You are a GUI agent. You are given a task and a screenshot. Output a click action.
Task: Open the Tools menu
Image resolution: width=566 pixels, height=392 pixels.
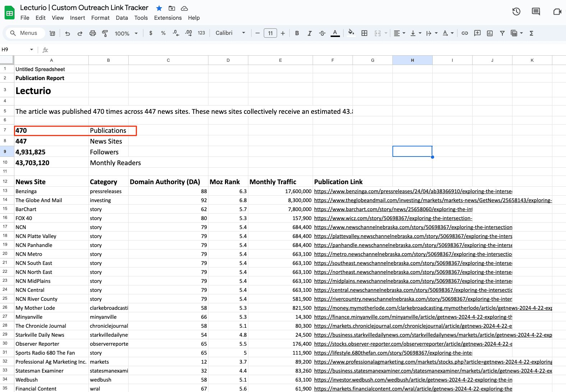point(141,18)
